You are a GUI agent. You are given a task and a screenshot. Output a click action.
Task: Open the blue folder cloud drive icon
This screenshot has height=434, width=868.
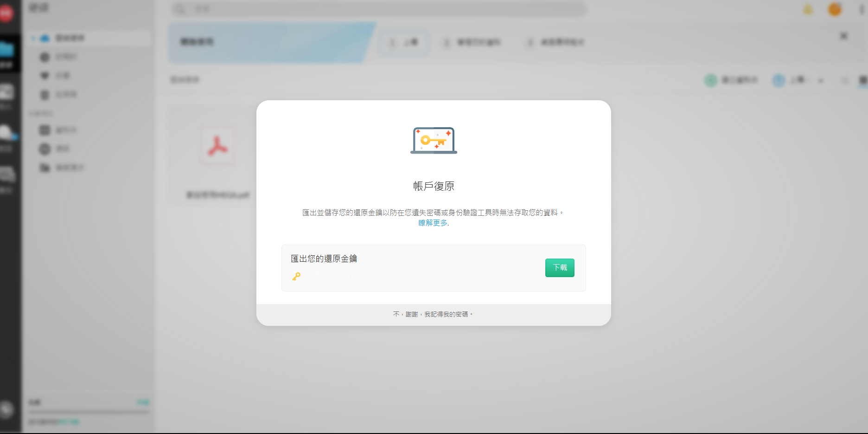pyautogui.click(x=7, y=50)
